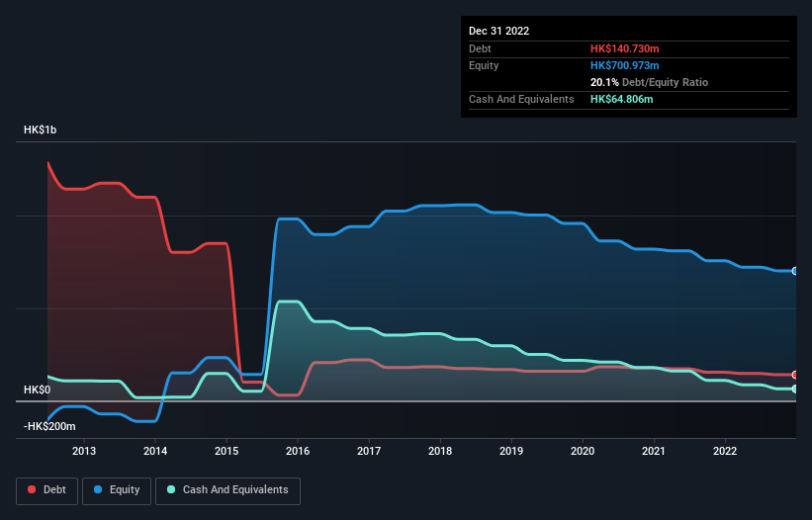
Task: Click the 2013 x-axis label
Action: pos(84,451)
